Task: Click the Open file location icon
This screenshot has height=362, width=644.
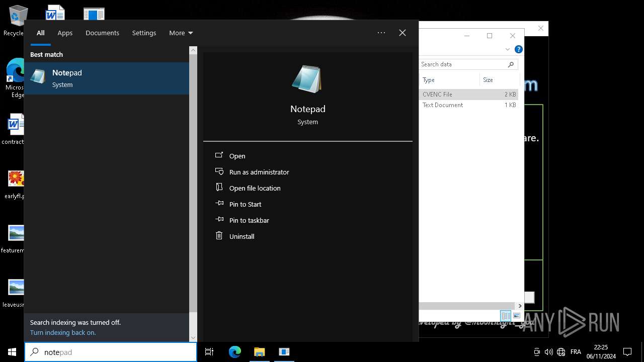Action: click(219, 187)
